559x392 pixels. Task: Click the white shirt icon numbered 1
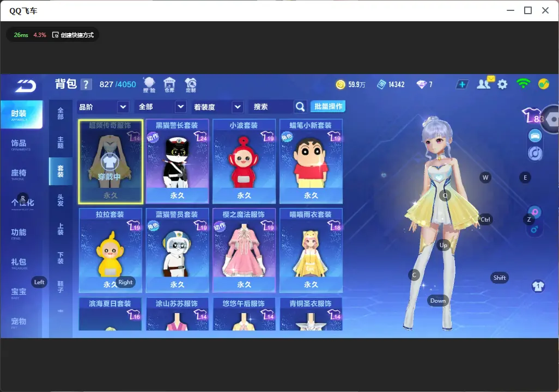click(x=538, y=286)
